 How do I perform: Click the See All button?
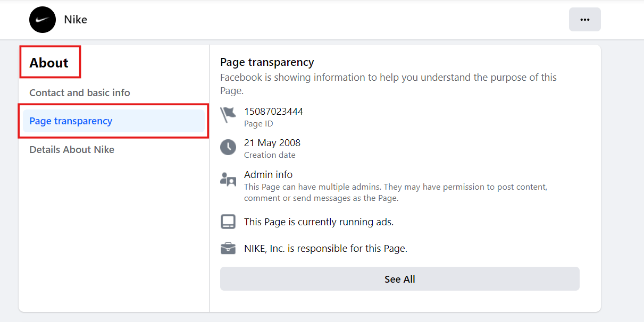click(x=400, y=279)
